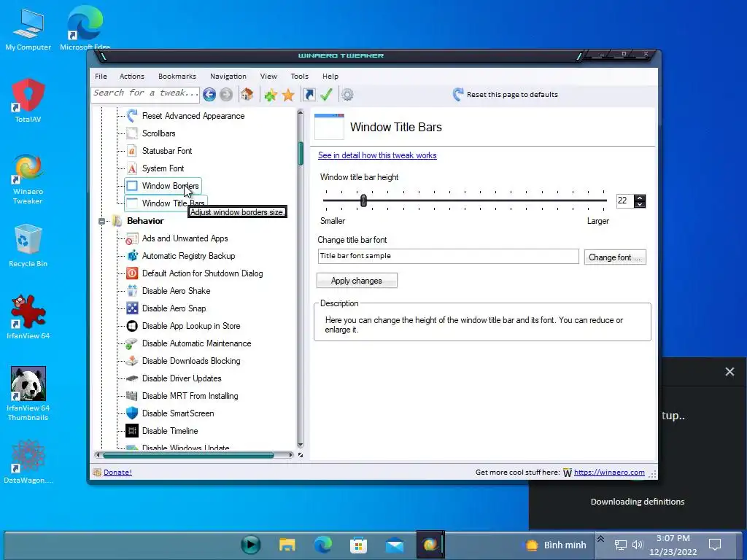Screen dimensions: 747x560
Task: Click the Disable SmartScreen shield icon
Action: tap(132, 413)
